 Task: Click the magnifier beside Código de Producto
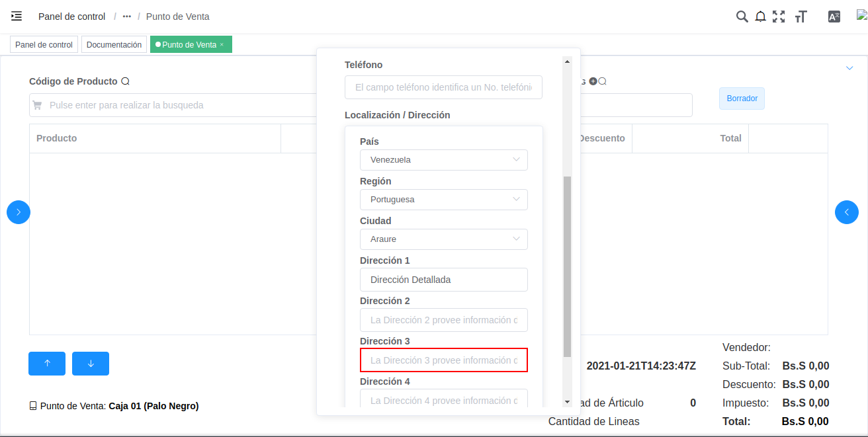click(124, 81)
